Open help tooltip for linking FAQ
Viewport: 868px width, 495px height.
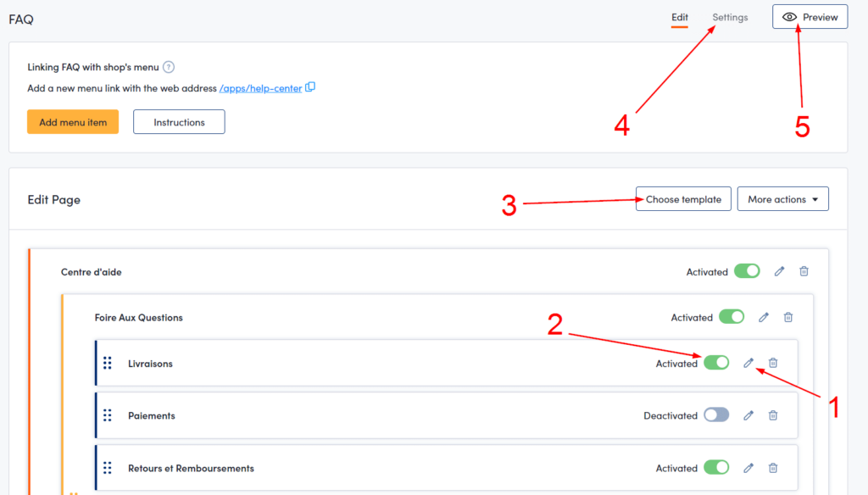169,67
